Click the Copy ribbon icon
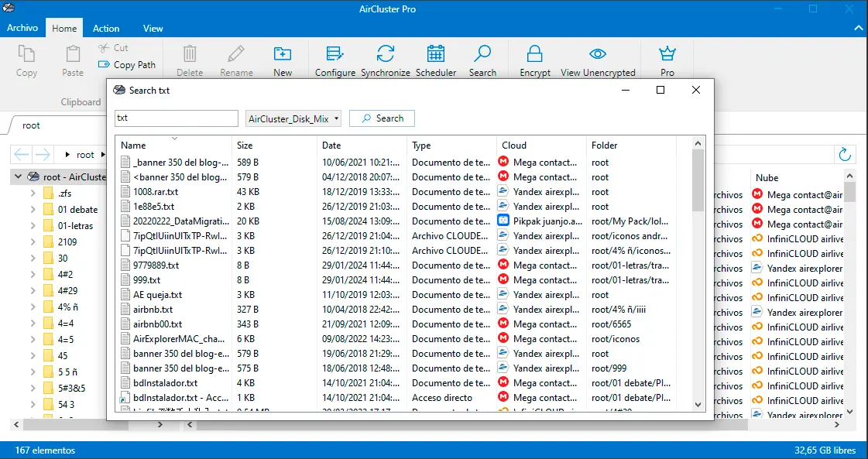Screen dimensions: 868x459 click(x=26, y=54)
